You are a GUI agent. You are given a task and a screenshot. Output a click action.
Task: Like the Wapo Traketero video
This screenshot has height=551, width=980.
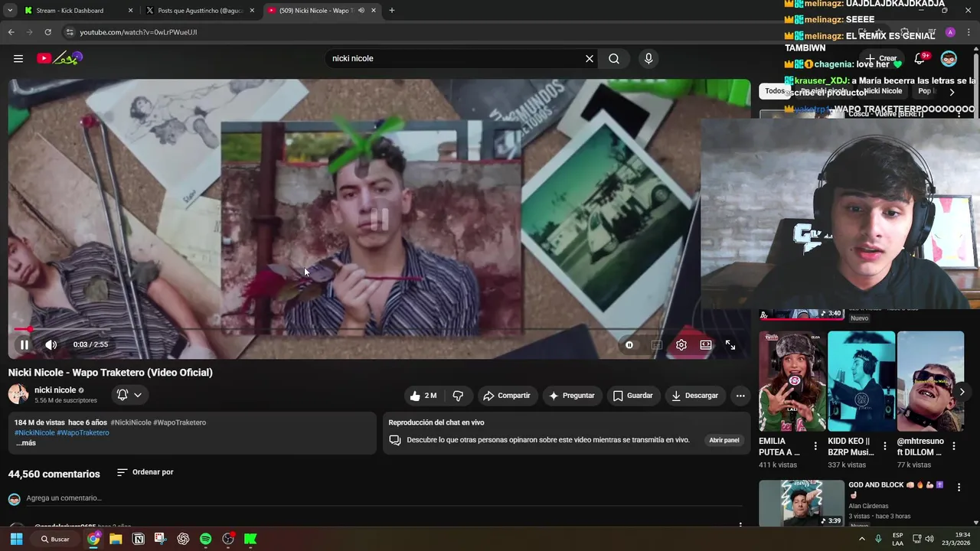coord(423,396)
